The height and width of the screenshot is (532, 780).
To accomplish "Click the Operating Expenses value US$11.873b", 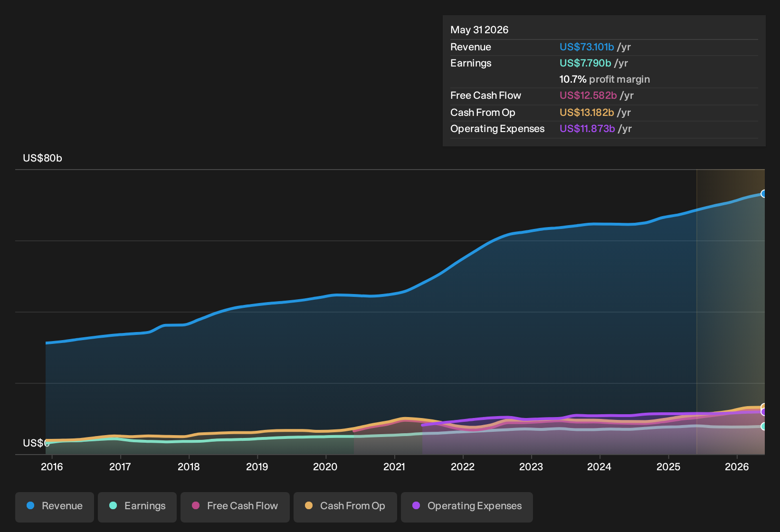I will (x=587, y=129).
